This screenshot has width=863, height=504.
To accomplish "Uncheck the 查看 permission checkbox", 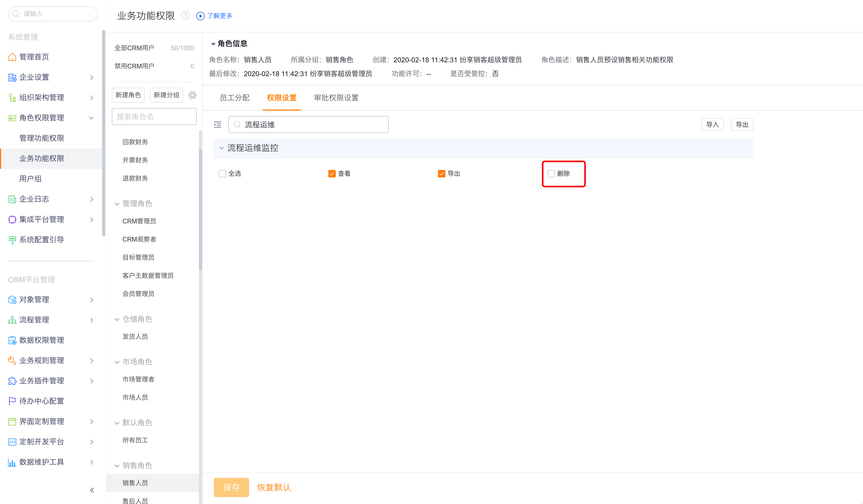I will [332, 174].
